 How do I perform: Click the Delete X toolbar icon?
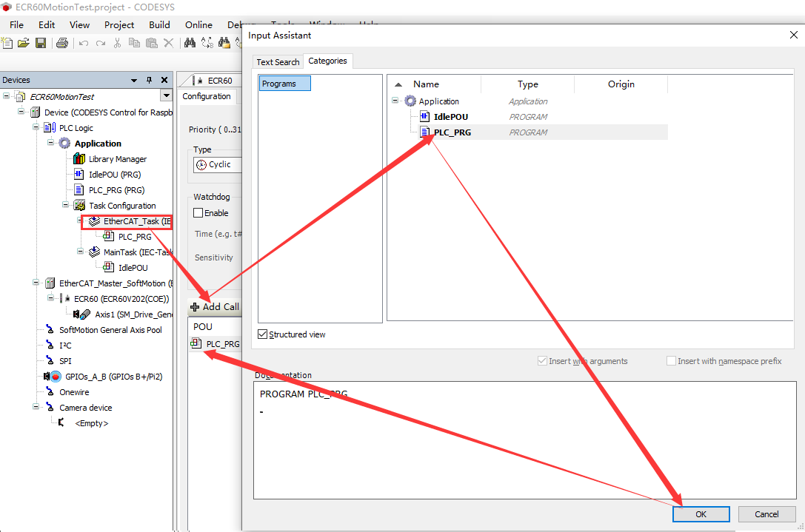coord(168,43)
